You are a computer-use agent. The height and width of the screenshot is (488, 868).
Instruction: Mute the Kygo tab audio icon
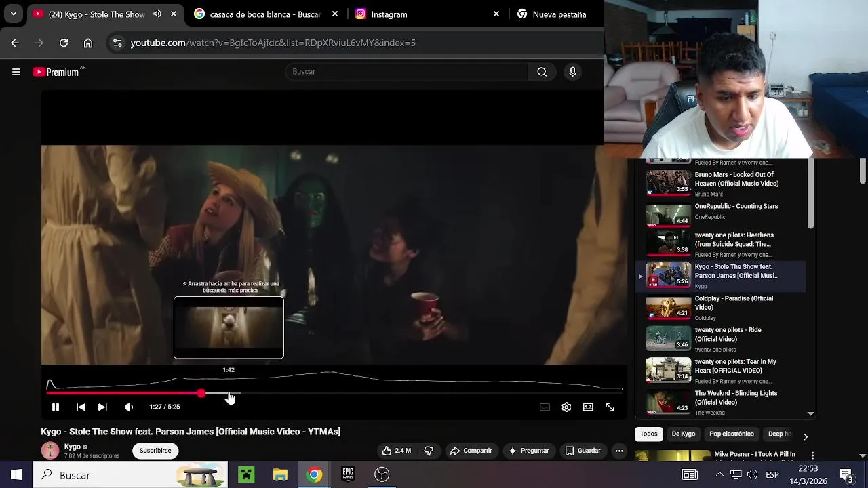pyautogui.click(x=157, y=14)
